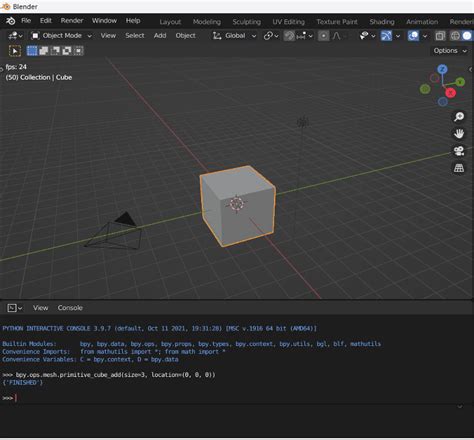Set selection mode to subtract
The height and width of the screenshot is (440, 474).
[x=55, y=51]
